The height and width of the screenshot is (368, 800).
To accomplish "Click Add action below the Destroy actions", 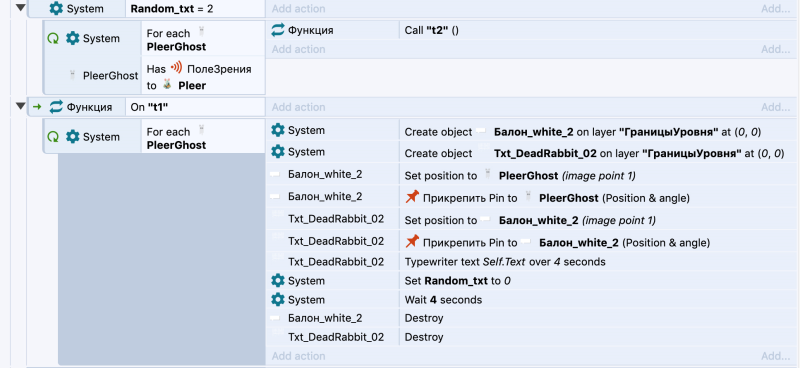I will [298, 356].
